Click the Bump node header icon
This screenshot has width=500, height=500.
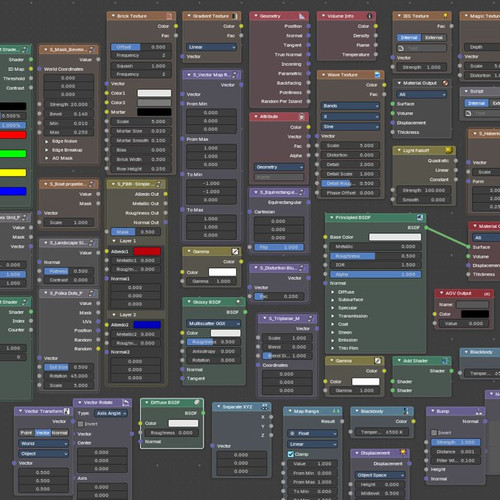(479, 411)
